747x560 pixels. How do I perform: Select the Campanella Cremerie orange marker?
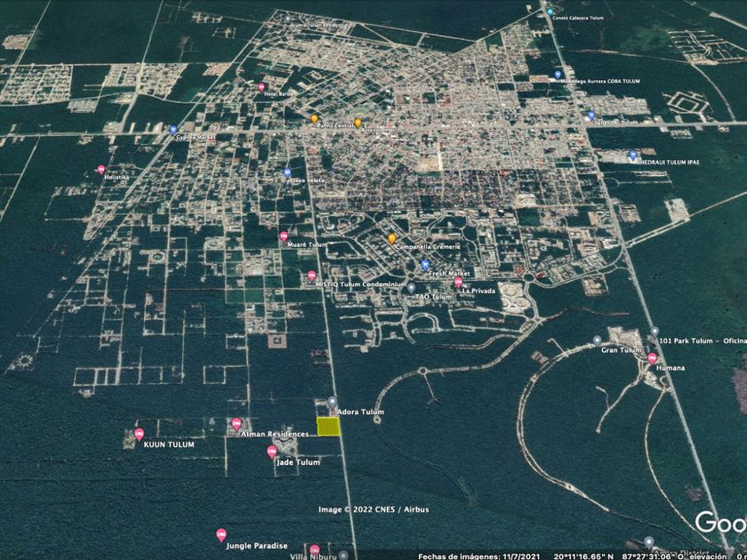[391, 238]
